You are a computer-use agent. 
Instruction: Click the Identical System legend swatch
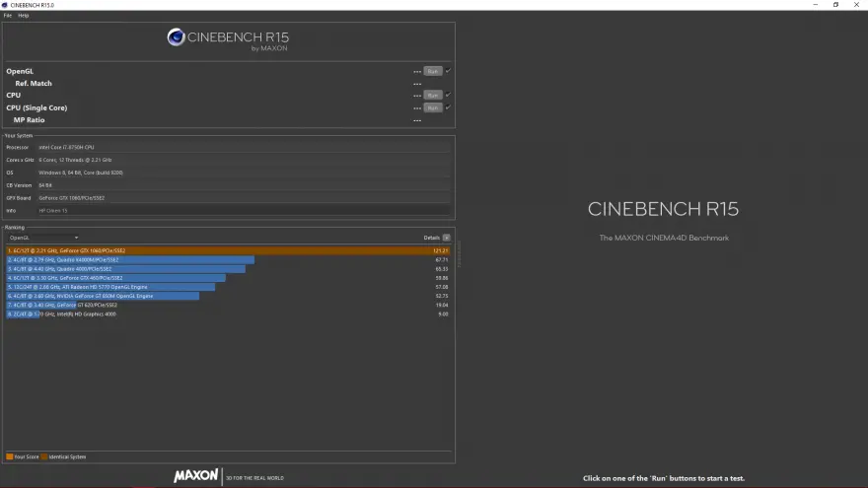pyautogui.click(x=43, y=456)
